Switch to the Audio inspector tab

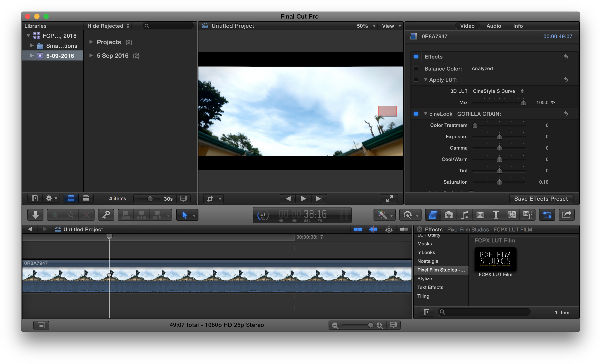493,26
